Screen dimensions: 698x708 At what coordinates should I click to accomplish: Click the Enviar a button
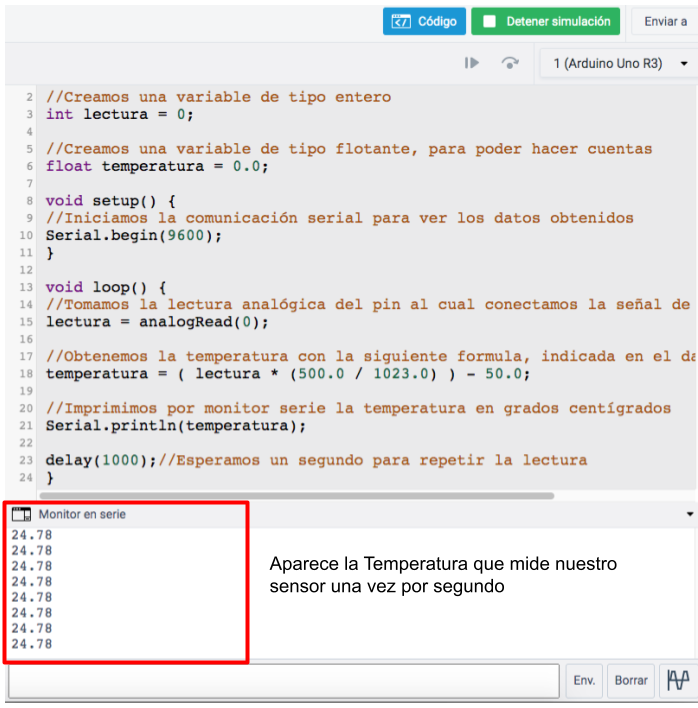click(x=664, y=21)
